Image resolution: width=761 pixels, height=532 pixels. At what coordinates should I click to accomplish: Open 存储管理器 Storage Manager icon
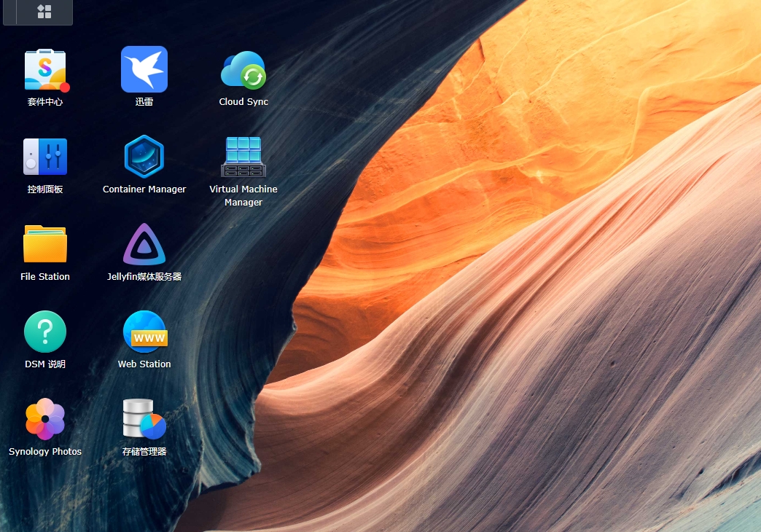pos(144,419)
